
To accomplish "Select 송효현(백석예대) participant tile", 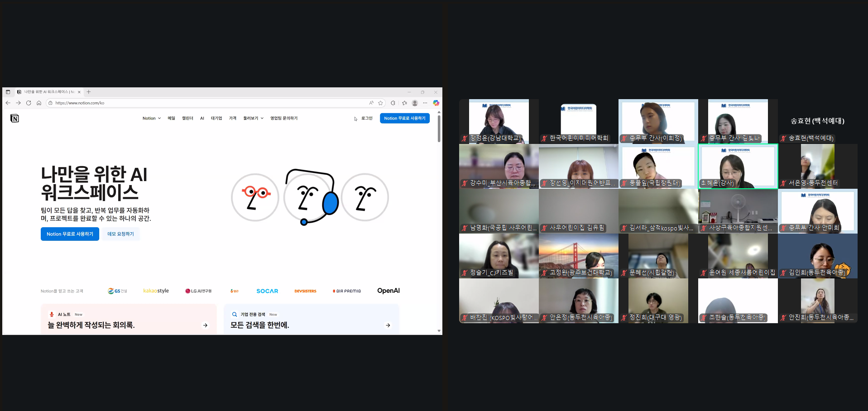I will pyautogui.click(x=818, y=121).
